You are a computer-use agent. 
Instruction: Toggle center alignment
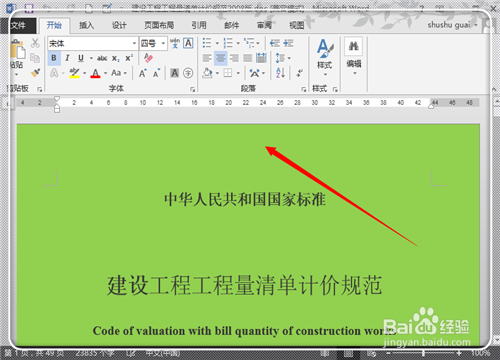220,58
